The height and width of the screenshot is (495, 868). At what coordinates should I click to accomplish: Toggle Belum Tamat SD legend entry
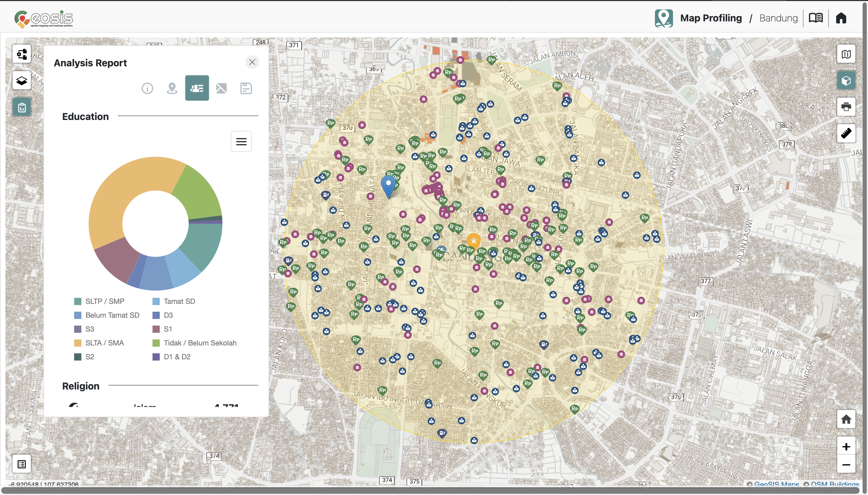(107, 315)
